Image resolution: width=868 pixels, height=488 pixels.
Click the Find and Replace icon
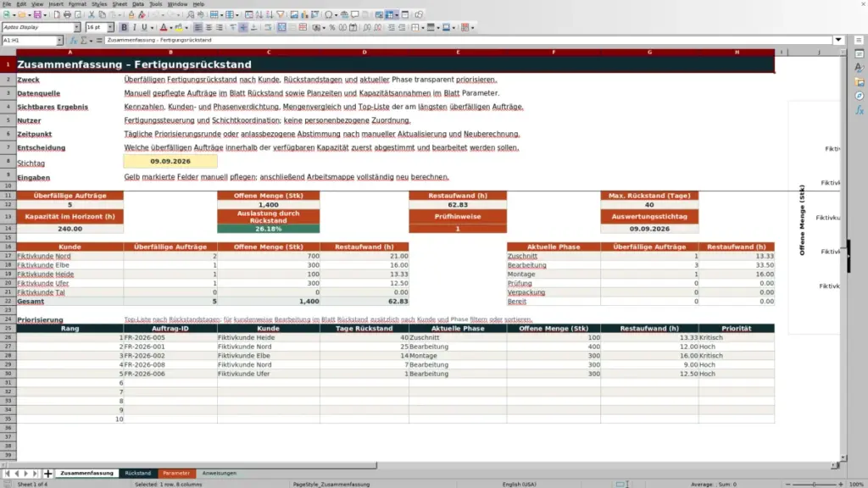tap(191, 15)
